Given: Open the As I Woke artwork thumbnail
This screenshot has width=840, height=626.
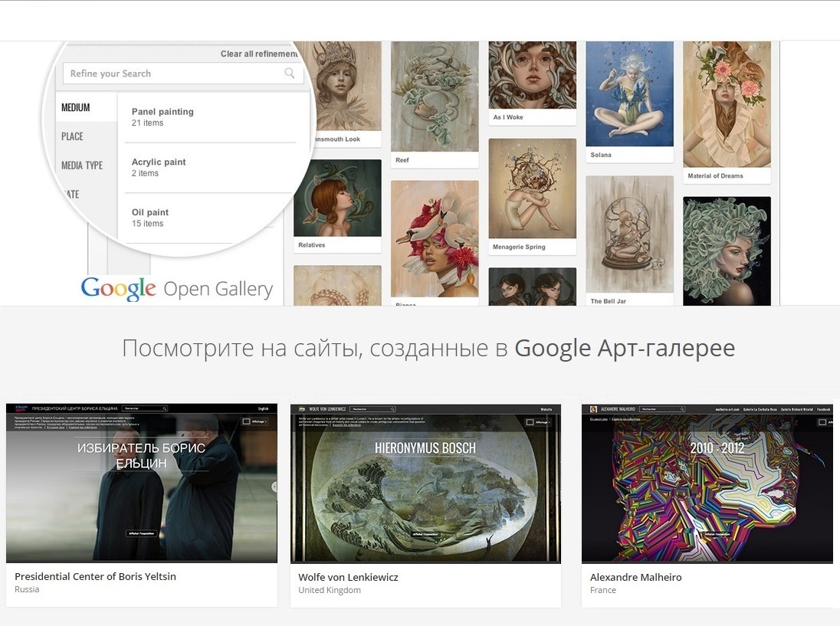Looking at the screenshot, I should coord(533,75).
